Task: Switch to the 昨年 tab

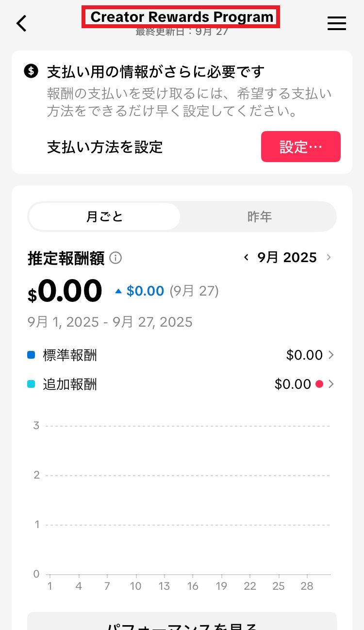Action: pos(259,216)
